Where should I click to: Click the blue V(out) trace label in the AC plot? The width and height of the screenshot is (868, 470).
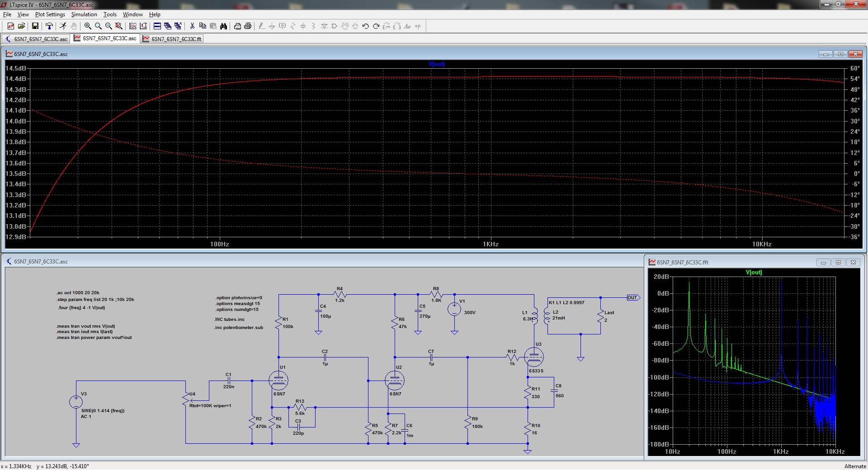(x=437, y=64)
